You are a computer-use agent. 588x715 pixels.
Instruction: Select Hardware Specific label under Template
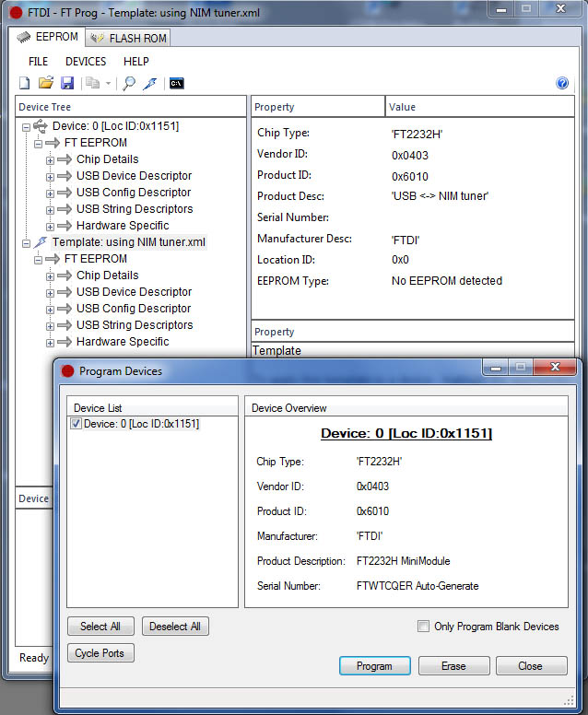pos(123,342)
